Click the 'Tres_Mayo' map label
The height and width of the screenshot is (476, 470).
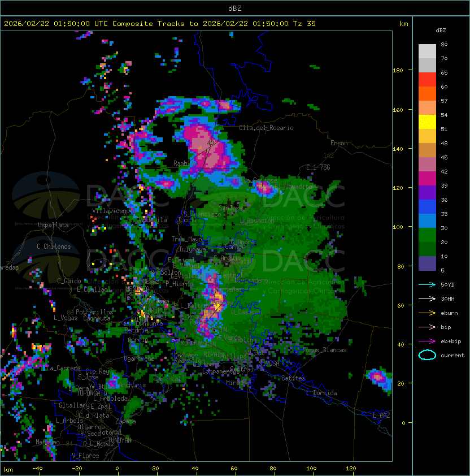click(186, 239)
